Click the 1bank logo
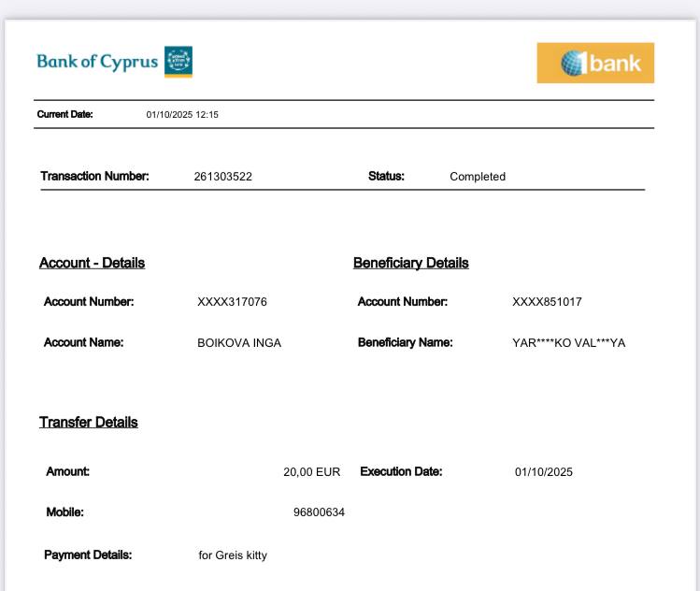Viewport: 700px width, 591px height. [595, 63]
